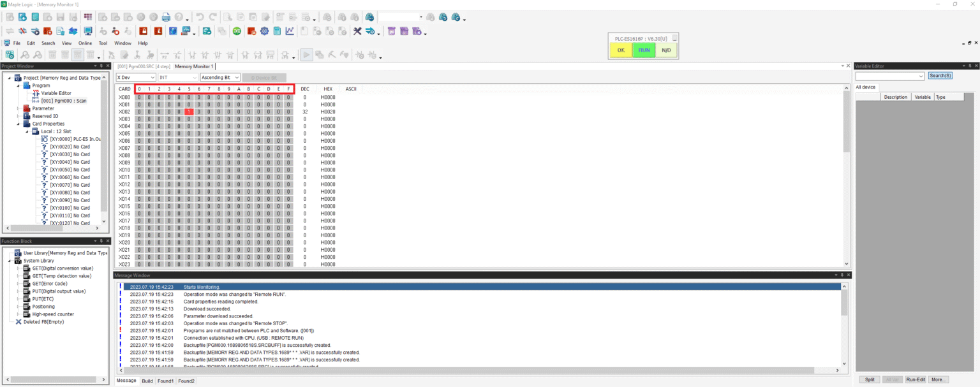
Task: Click the highlighted red cell in row X002
Action: tap(189, 112)
